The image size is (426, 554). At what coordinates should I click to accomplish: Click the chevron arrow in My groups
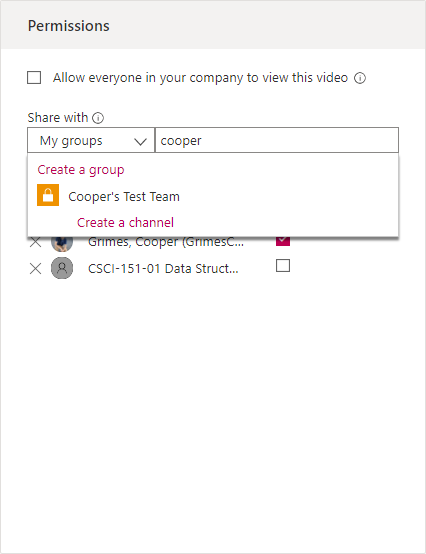pyautogui.click(x=140, y=142)
